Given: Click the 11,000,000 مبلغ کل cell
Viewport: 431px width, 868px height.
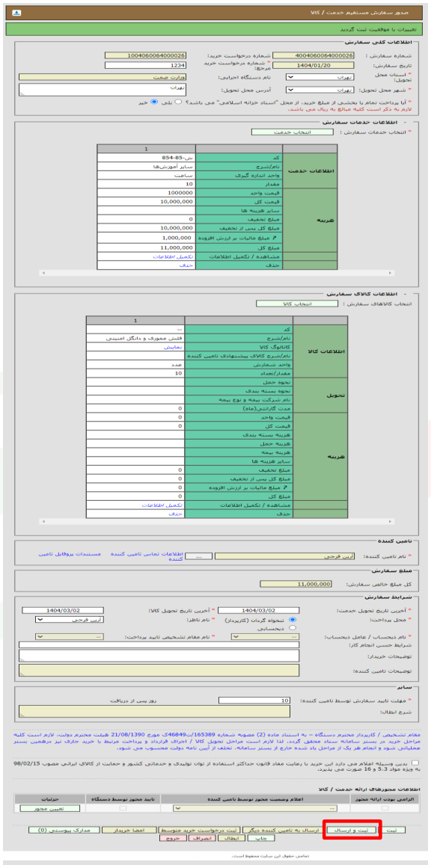Looking at the screenshot, I should tap(146, 248).
